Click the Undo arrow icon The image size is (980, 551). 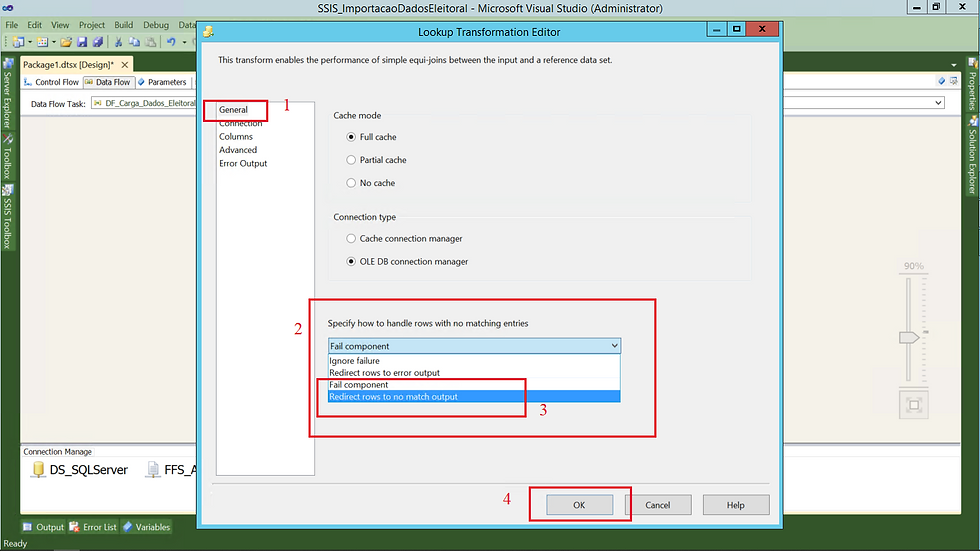[171, 42]
